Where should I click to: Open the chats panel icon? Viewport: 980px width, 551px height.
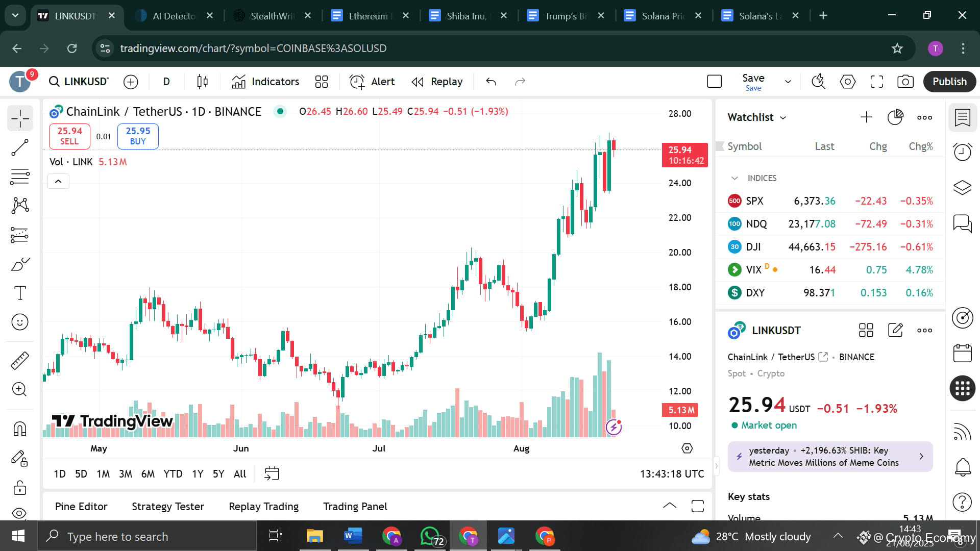pyautogui.click(x=962, y=223)
